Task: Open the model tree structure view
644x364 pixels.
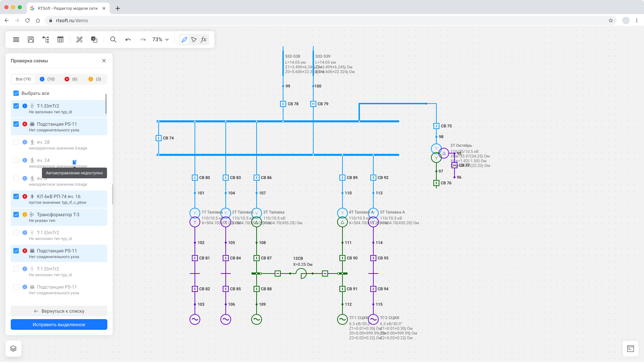Action: pos(46,40)
